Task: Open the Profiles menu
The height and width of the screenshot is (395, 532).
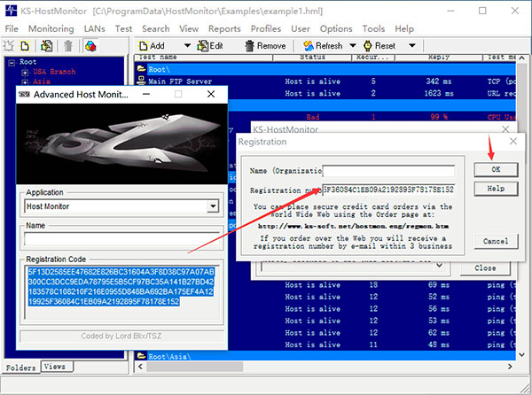Action: [x=266, y=28]
